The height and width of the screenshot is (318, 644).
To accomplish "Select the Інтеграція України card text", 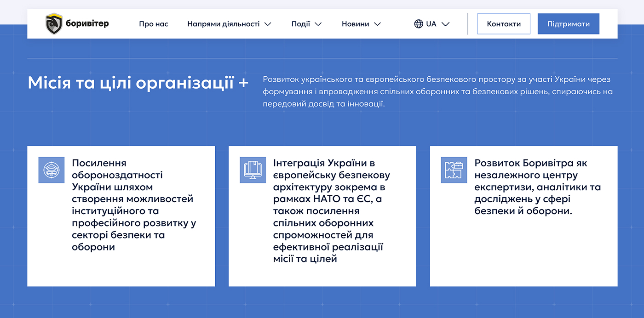I will tap(331, 211).
